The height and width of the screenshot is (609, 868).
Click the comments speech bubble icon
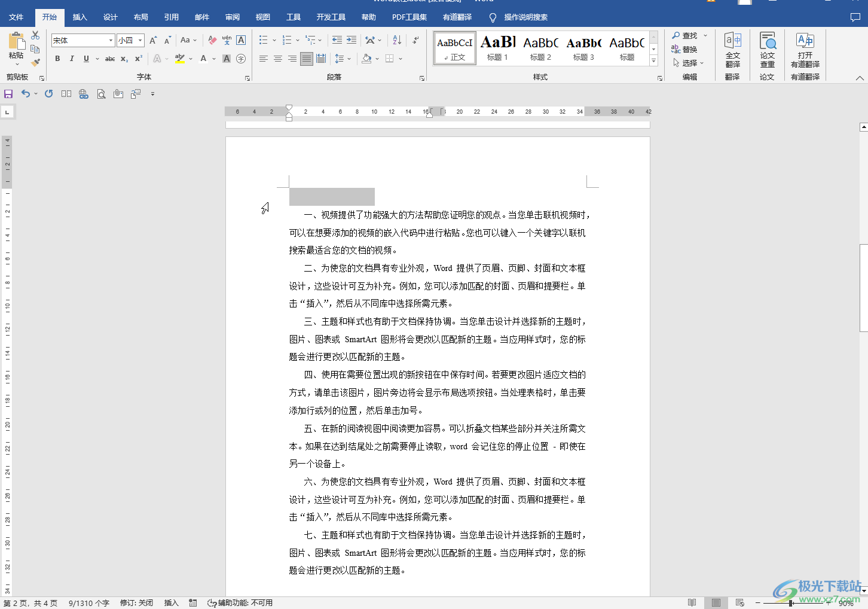point(855,17)
